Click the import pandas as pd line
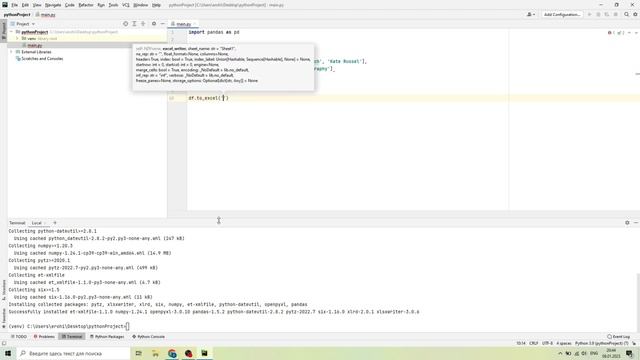Image resolution: width=640 pixels, height=360 pixels. pos(214,32)
